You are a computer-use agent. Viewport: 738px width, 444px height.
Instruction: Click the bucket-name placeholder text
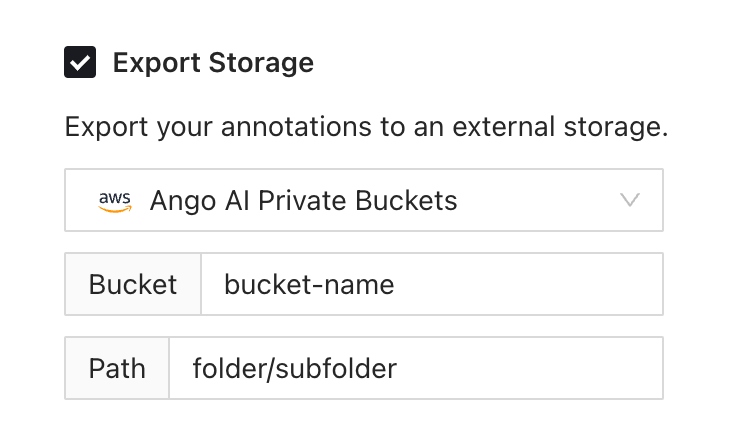[309, 284]
